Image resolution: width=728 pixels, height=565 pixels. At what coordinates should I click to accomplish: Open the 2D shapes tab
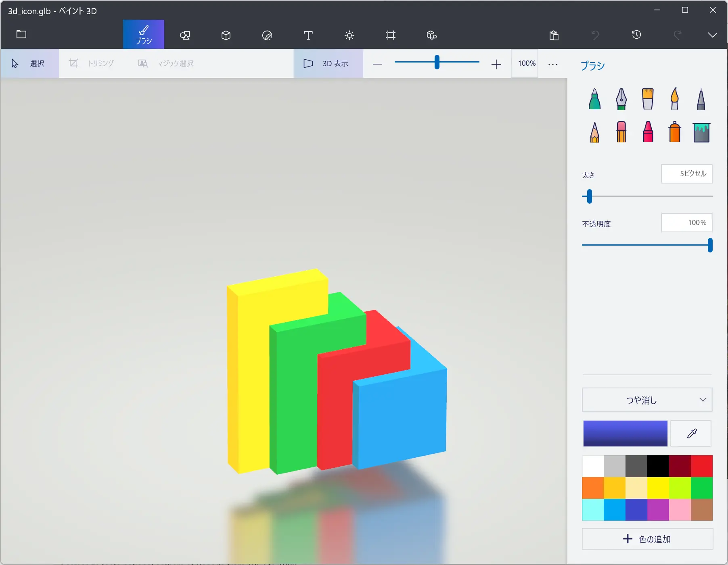[x=185, y=35]
